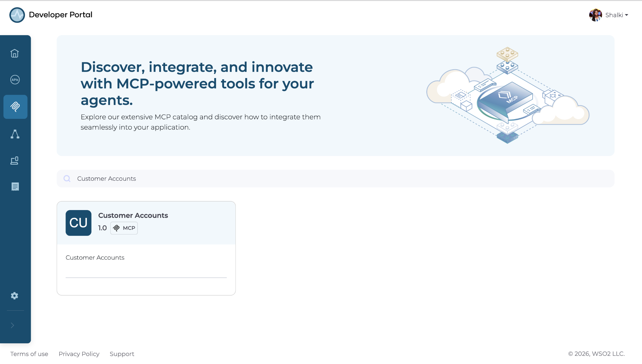The width and height of the screenshot is (642, 364).
Task: Go to the APIs sidebar icon
Action: click(15, 80)
